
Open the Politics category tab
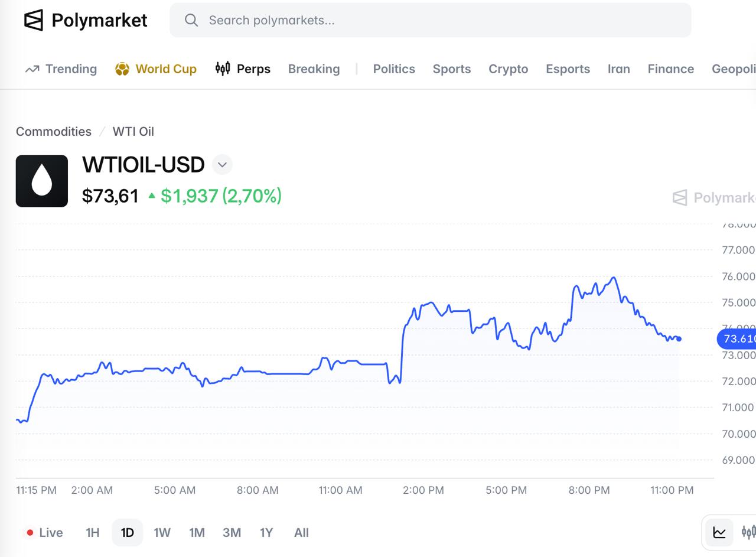point(394,69)
